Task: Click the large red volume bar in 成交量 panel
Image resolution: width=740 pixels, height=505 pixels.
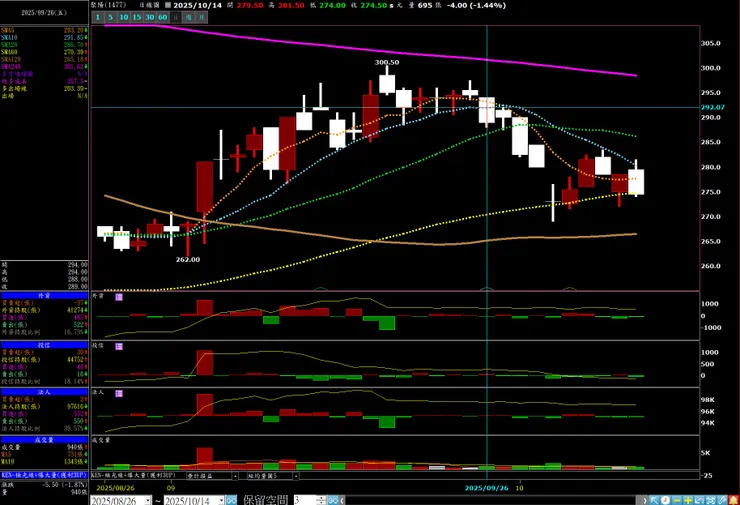Action: coord(205,458)
